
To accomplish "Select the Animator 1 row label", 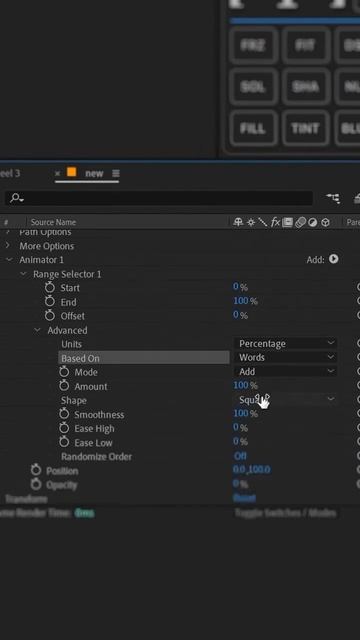I will pyautogui.click(x=41, y=260).
